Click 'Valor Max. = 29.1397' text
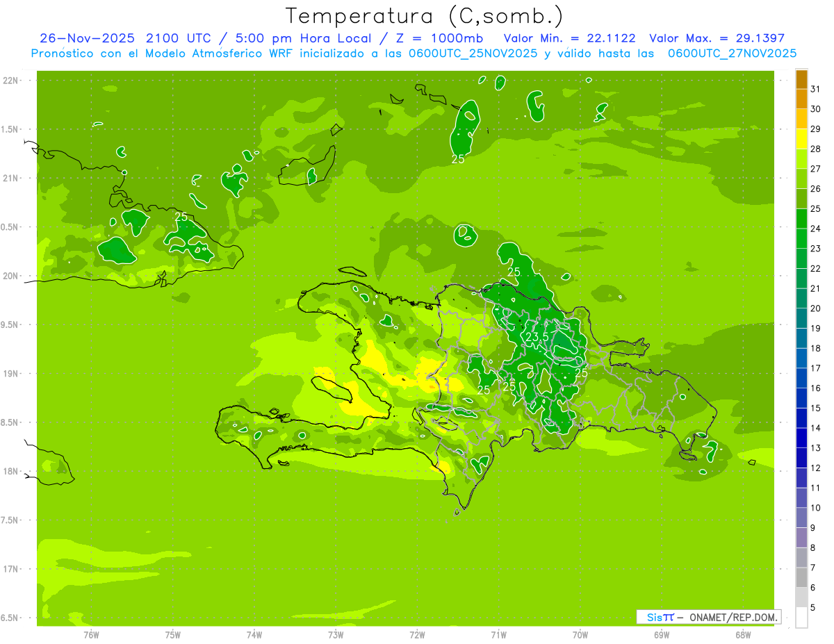Viewport: 834px width, 644px height. pyautogui.click(x=717, y=38)
